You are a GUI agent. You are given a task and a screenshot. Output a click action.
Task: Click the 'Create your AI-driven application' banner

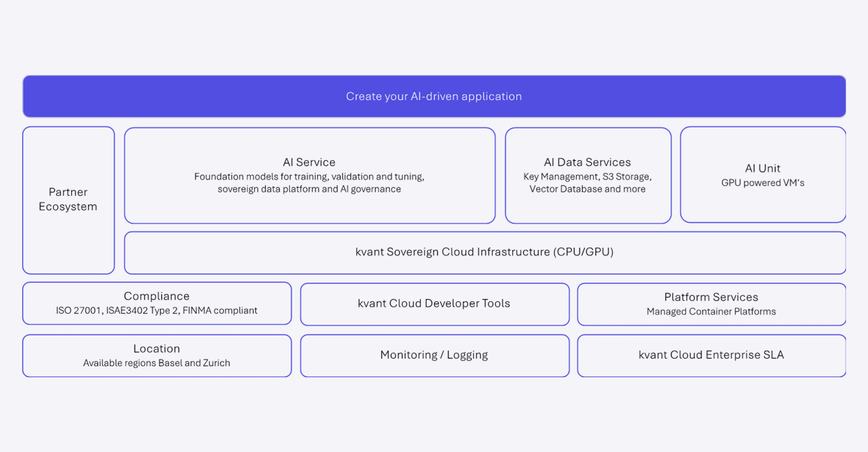click(x=434, y=96)
